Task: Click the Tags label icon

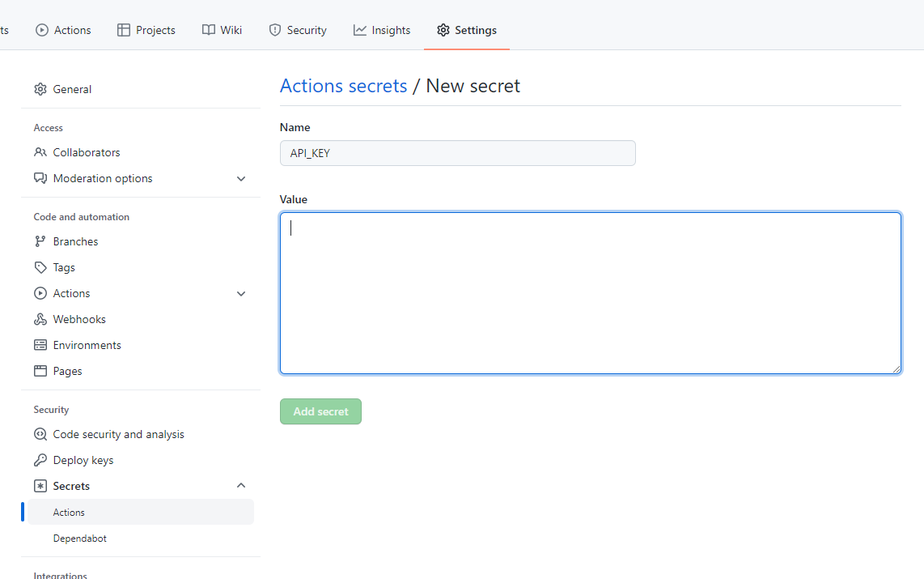Action: tap(40, 266)
